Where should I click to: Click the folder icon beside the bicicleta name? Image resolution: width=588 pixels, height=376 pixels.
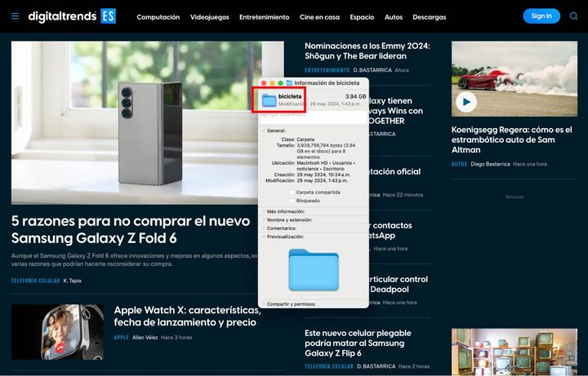269,100
